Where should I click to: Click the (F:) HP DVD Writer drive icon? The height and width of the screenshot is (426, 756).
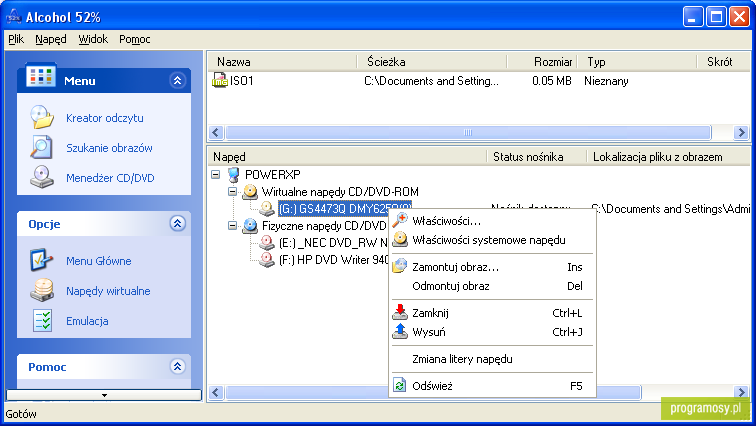[267, 260]
